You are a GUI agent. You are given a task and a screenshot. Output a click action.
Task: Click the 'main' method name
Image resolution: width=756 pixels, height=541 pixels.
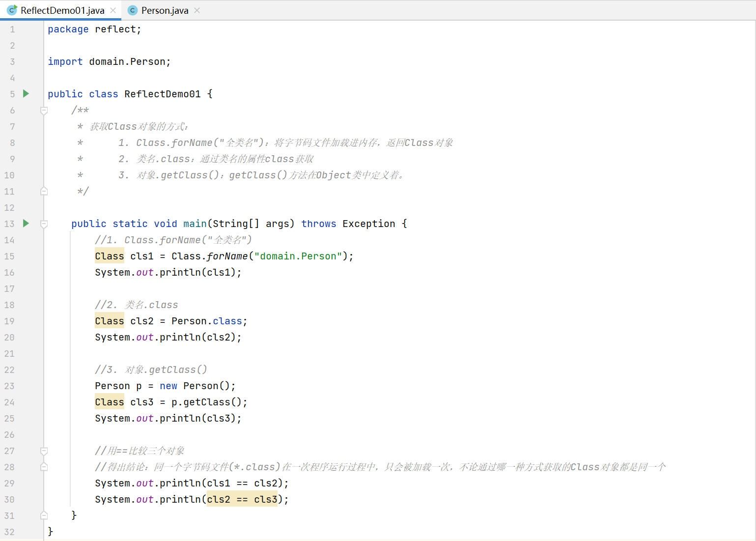pos(195,224)
